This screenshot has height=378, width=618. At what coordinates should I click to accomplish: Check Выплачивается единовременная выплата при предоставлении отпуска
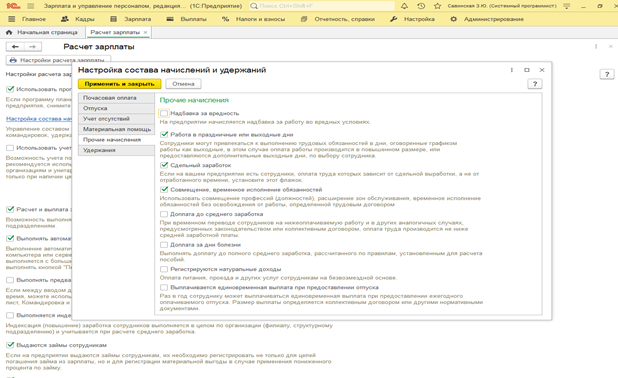click(x=164, y=287)
